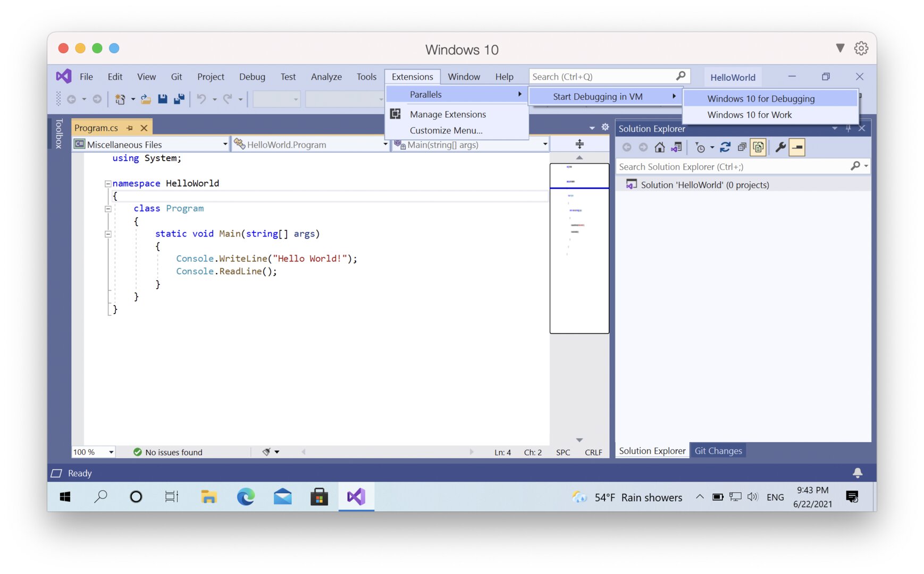Open the Parallels view dropdown triangle

pos(840,48)
